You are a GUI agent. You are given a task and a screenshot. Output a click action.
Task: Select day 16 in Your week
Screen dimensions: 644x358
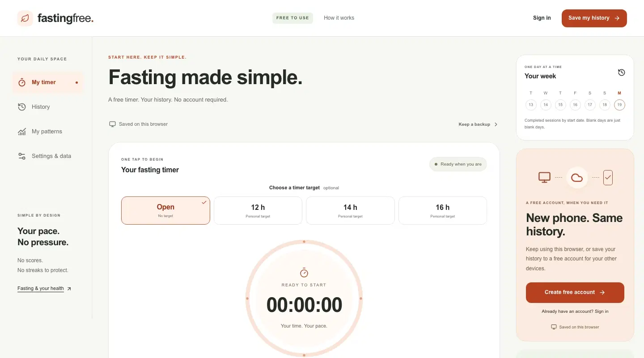click(x=575, y=105)
